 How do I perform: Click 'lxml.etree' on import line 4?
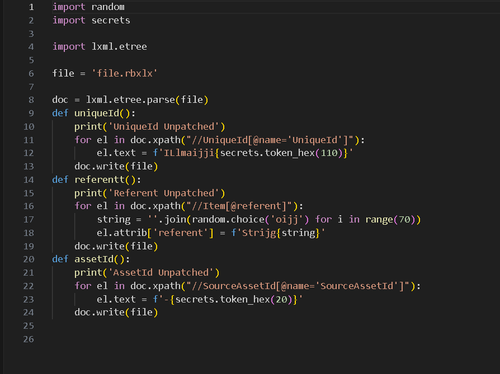click(x=119, y=47)
